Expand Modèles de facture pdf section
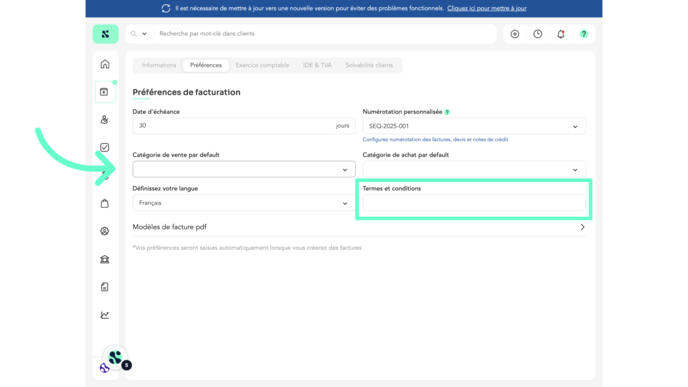The image size is (688, 387). (x=359, y=227)
